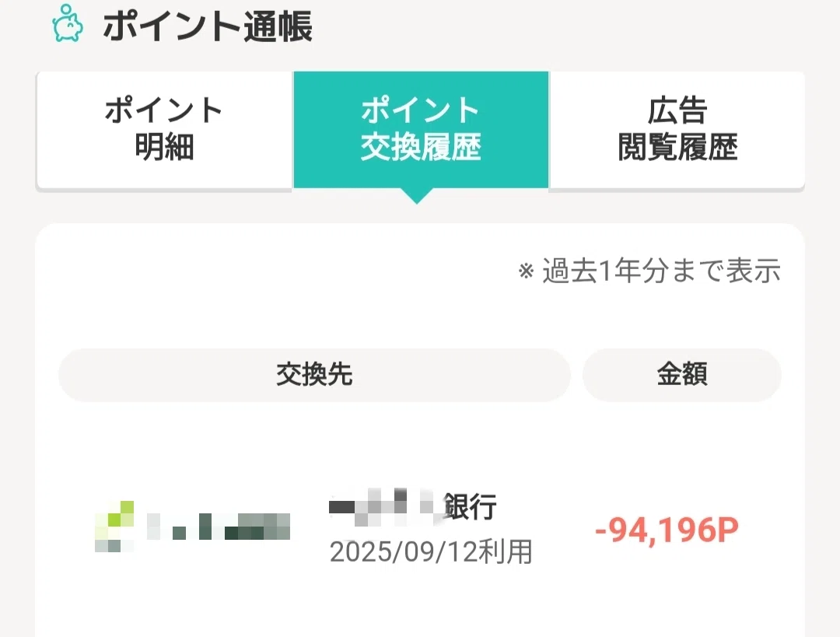
Task: Tap the blurred exchange partner logo
Action: [192, 527]
